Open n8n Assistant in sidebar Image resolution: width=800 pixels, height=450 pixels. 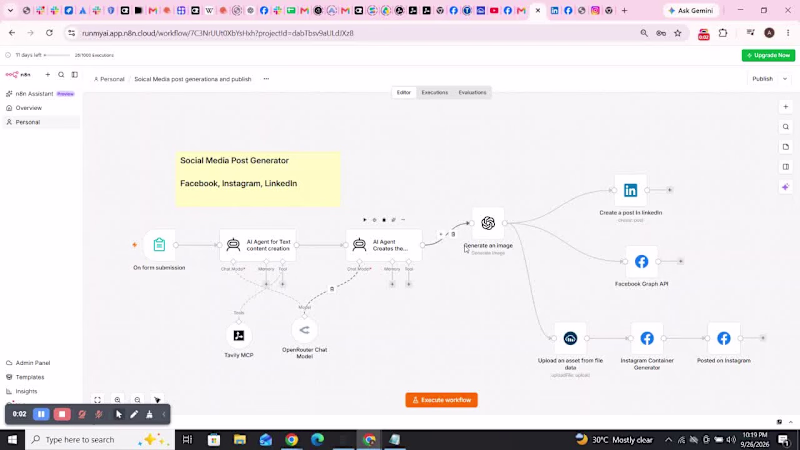click(41, 94)
